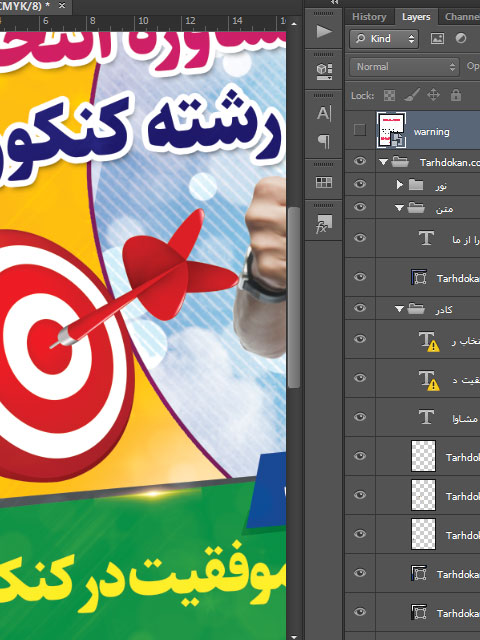This screenshot has width=480, height=640.
Task: Select the 'مشاوا' layer name
Action: pyautogui.click(x=464, y=418)
